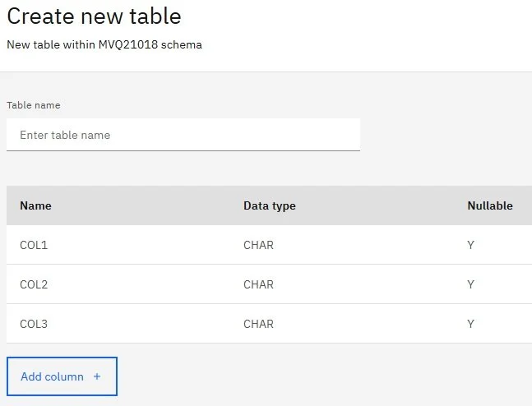The height and width of the screenshot is (406, 532).
Task: Click the plus icon in Add column
Action: pyautogui.click(x=97, y=376)
